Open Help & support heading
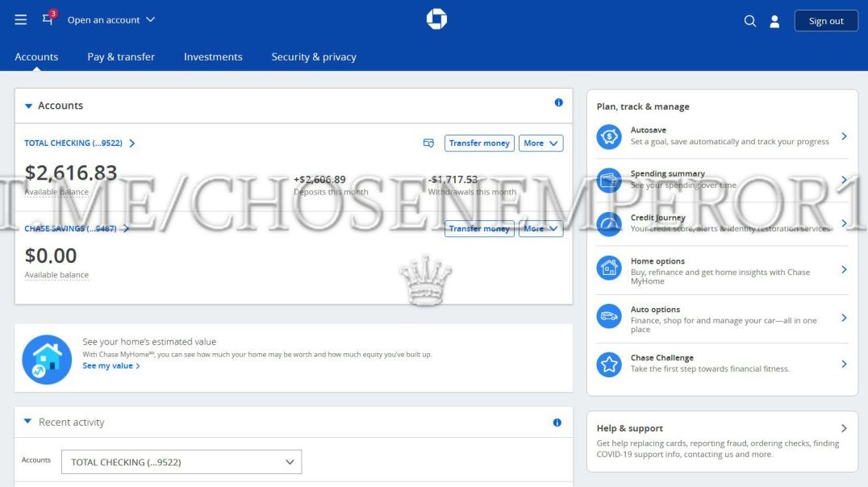The height and width of the screenshot is (487, 868). (629, 428)
